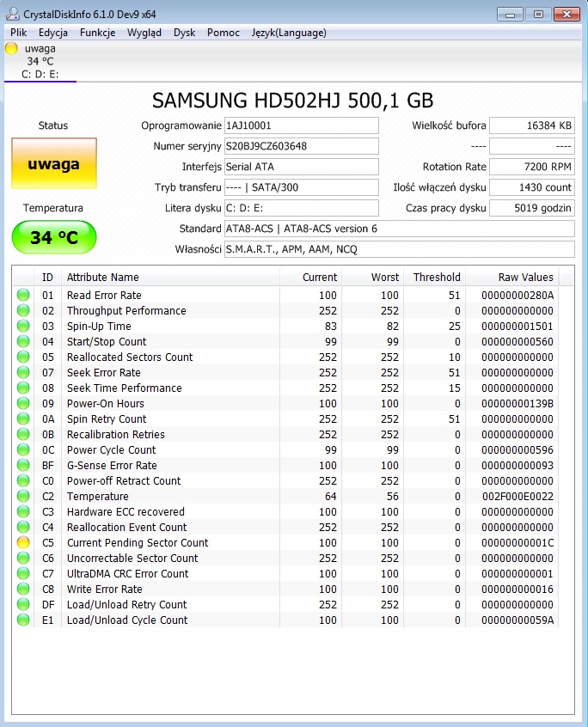Click raw value 00000000280A

click(518, 295)
